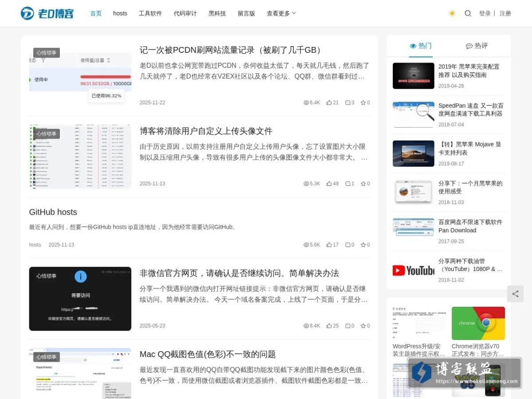Screen dimensions: 532x399
Task: Click views icon showing 8.4K
Action: [x=306, y=326]
